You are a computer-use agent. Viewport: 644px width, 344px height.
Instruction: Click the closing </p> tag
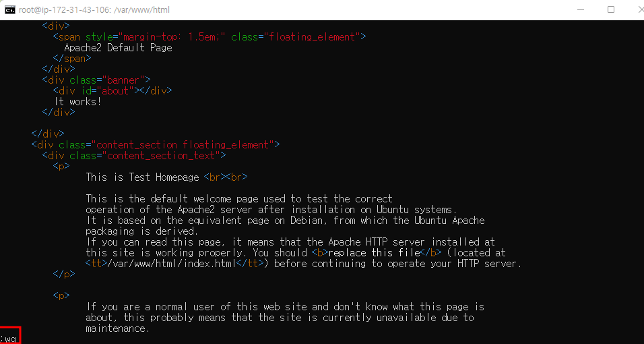[64, 274]
